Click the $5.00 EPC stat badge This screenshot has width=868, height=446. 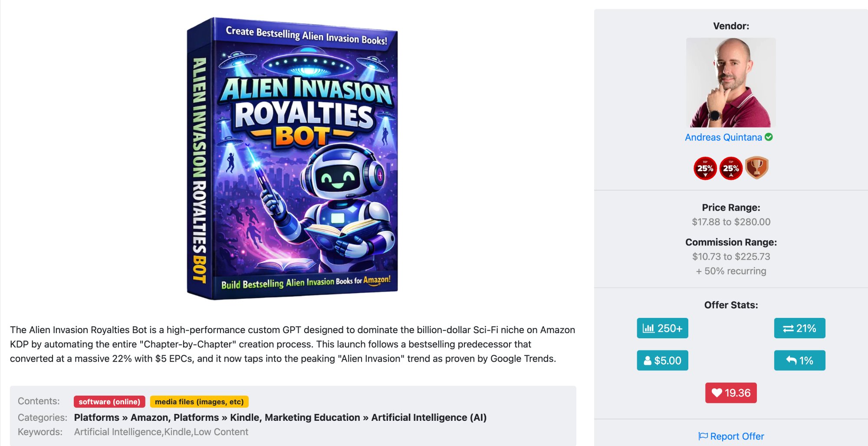click(x=662, y=360)
